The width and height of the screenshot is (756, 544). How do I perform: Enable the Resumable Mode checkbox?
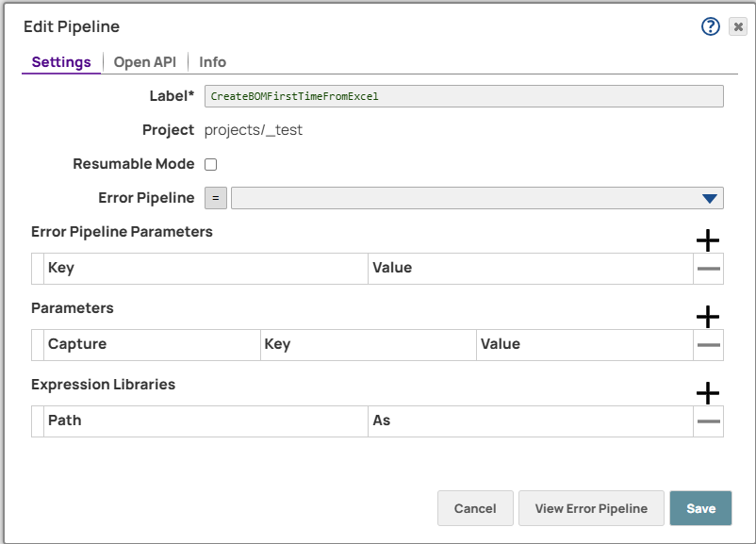211,164
